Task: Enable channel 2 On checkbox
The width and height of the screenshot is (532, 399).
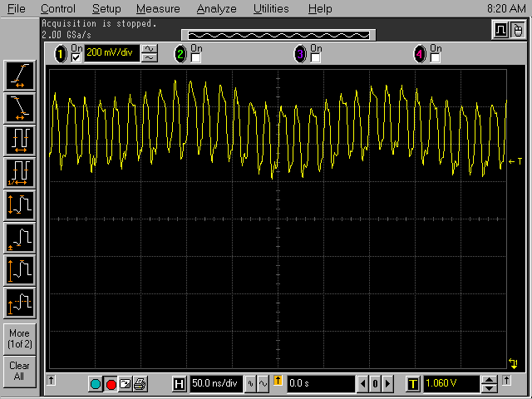Action: click(x=196, y=58)
